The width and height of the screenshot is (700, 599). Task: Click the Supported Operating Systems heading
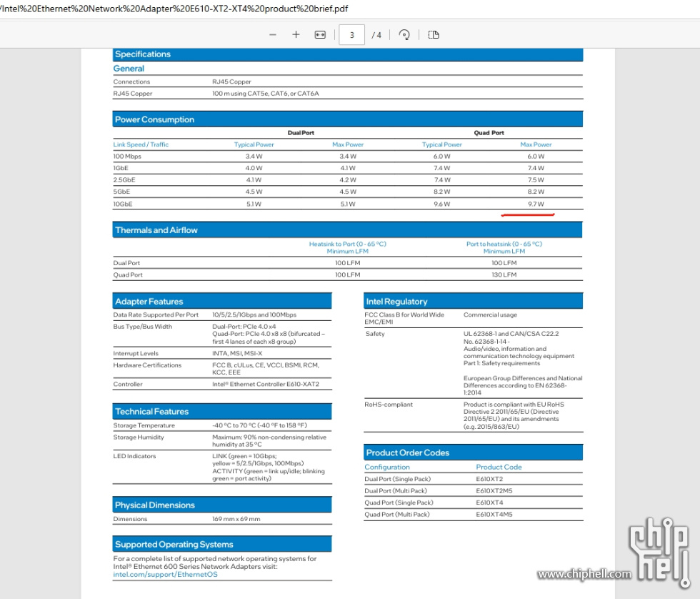(222, 544)
